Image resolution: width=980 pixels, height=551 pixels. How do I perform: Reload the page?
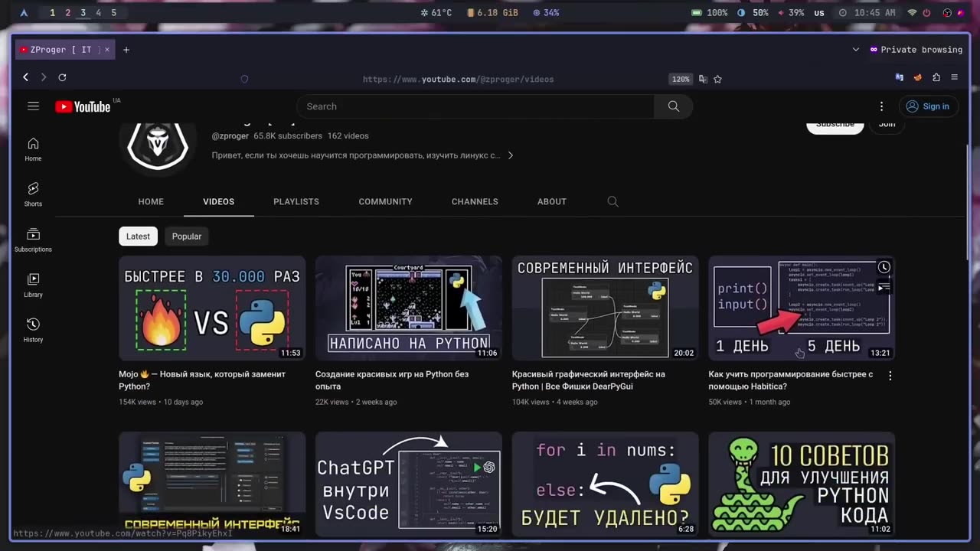(x=62, y=77)
